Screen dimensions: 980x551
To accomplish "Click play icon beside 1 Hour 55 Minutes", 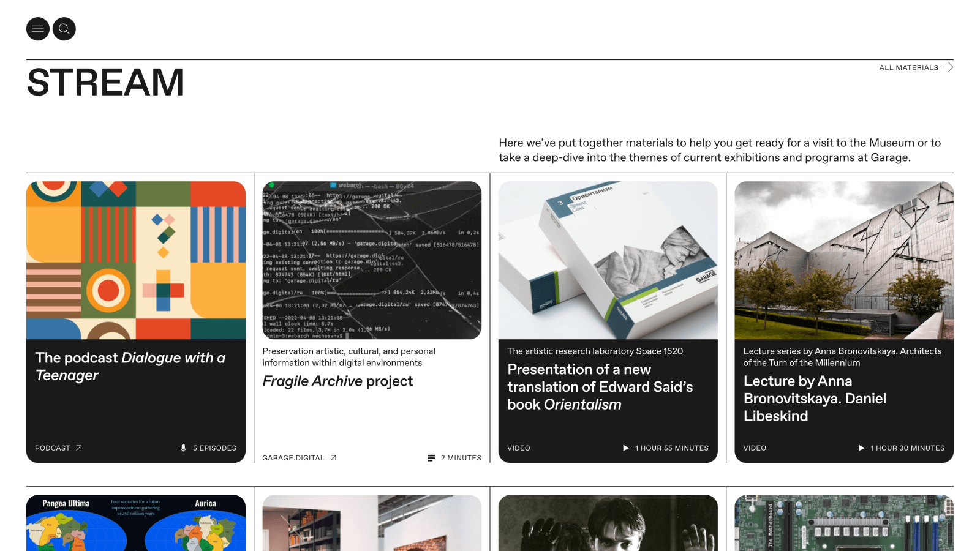I will pos(626,448).
